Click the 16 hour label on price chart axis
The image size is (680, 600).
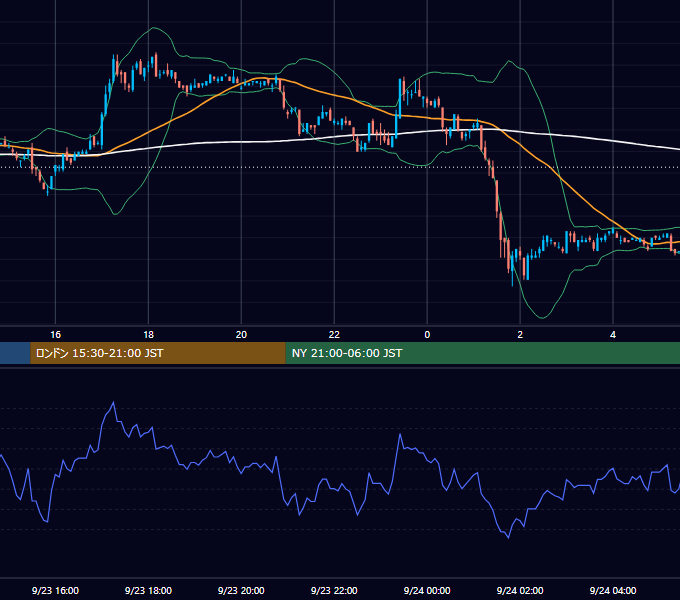[x=56, y=335]
